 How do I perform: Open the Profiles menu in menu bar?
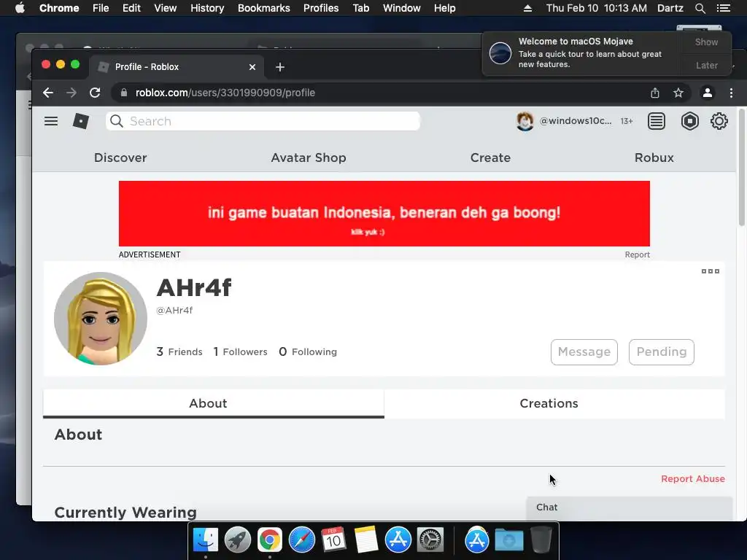[321, 8]
